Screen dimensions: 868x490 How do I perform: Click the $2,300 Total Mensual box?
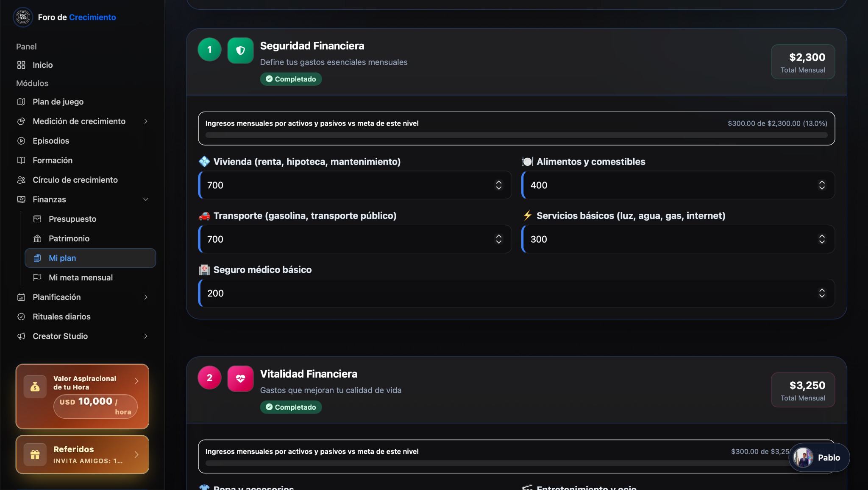[x=803, y=62]
